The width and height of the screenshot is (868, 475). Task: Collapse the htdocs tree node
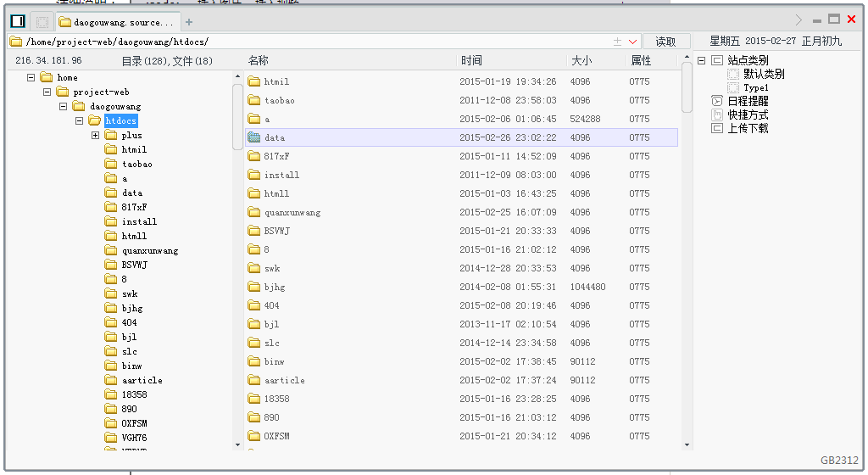79,120
